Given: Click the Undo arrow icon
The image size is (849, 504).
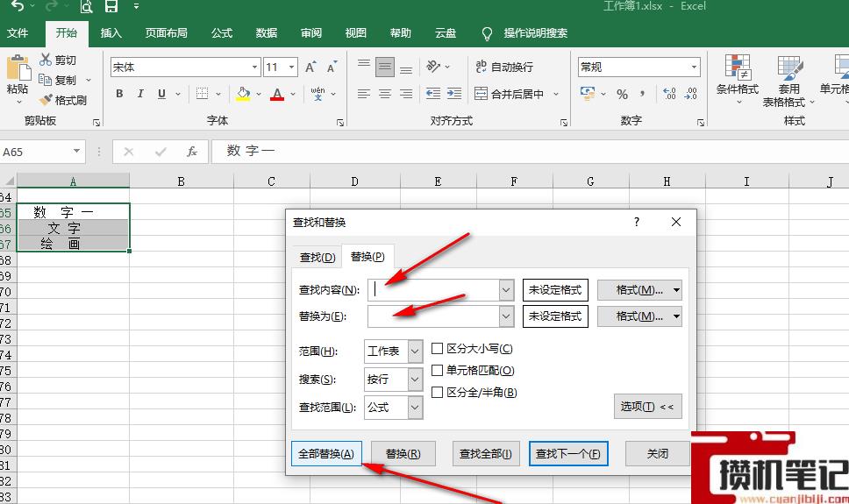Looking at the screenshot, I should coord(18,6).
